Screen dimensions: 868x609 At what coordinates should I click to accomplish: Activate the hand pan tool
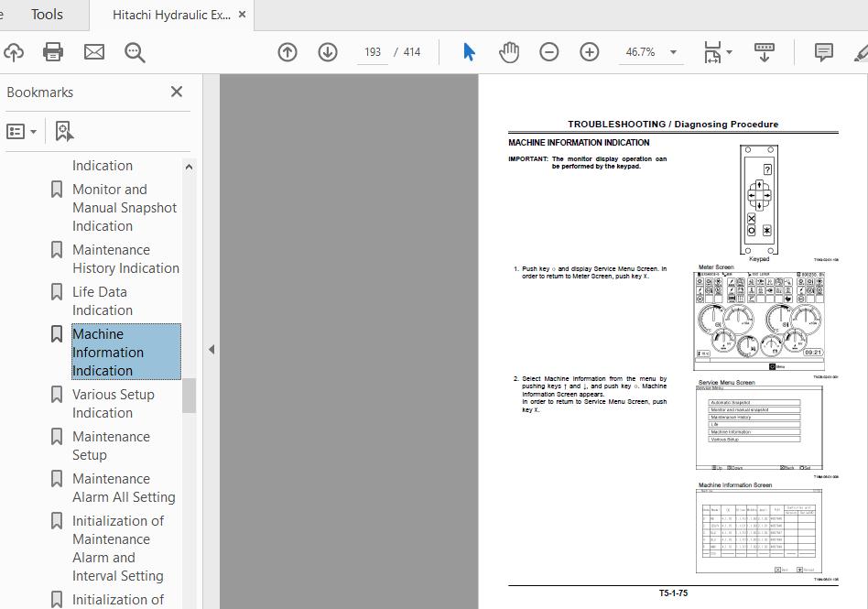509,52
